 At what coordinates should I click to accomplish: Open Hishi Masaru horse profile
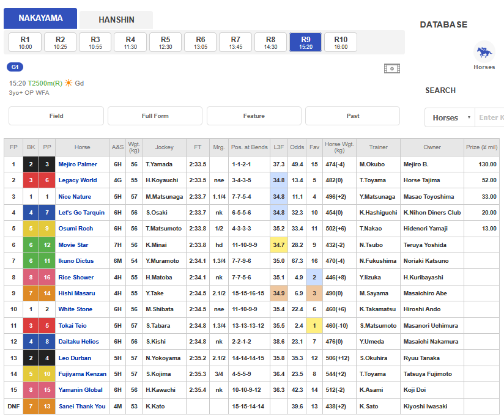point(76,293)
